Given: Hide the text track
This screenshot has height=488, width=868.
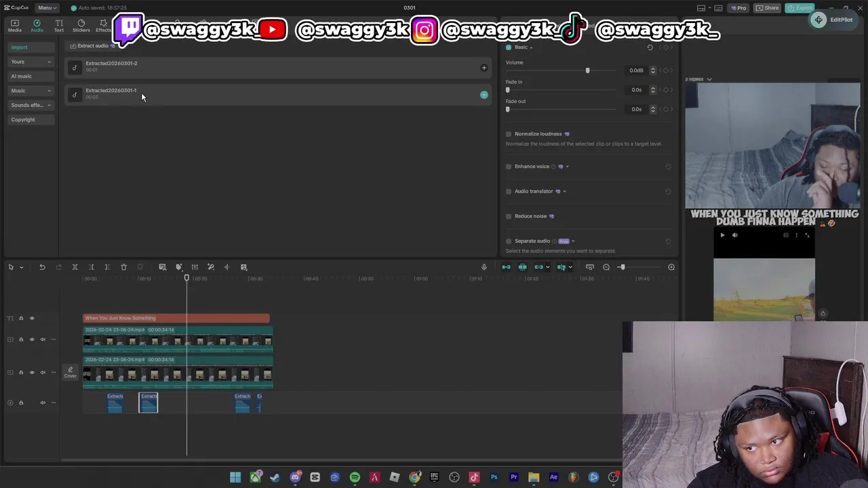Looking at the screenshot, I should pyautogui.click(x=32, y=319).
